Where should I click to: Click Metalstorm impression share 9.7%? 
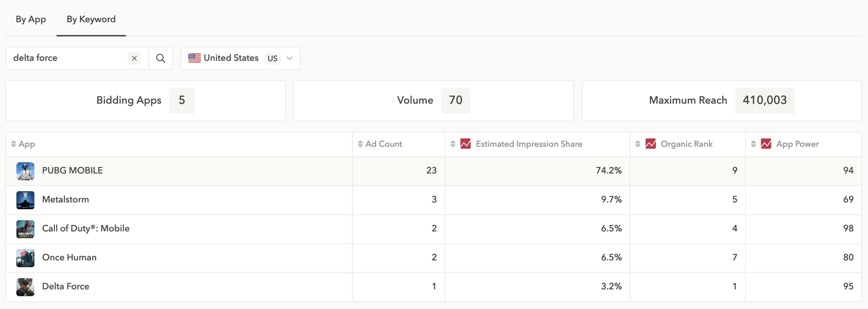tap(611, 199)
